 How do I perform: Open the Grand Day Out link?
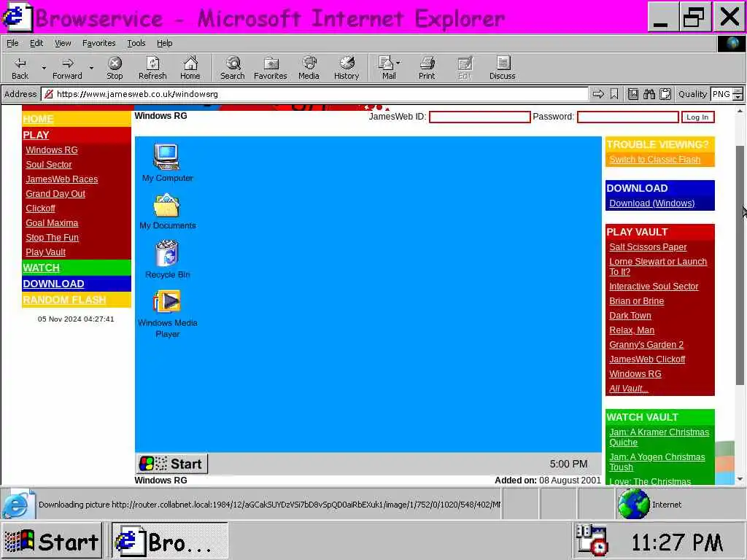(x=55, y=194)
